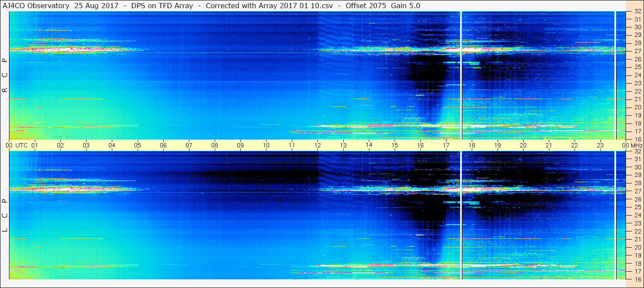This screenshot has width=644, height=288.
Task: Select the 02 hour tick on time axis
Action: click(60, 145)
